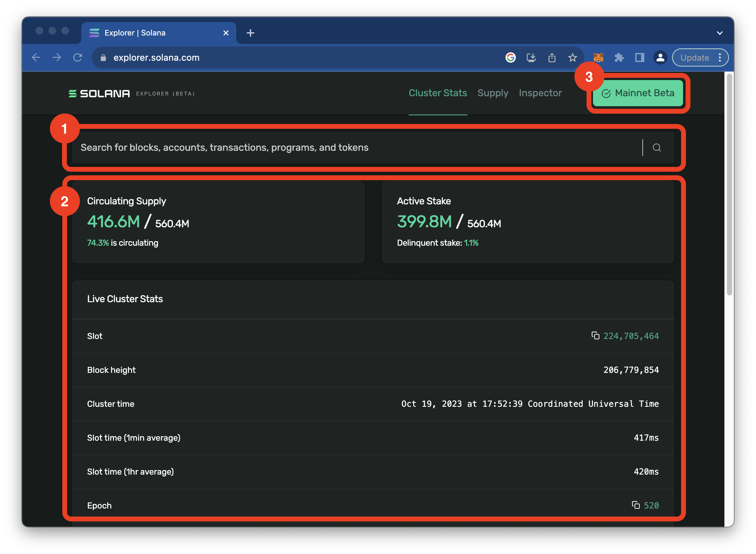Click the block height 206,779,854 value
Viewport: 756px width, 554px height.
click(x=631, y=370)
